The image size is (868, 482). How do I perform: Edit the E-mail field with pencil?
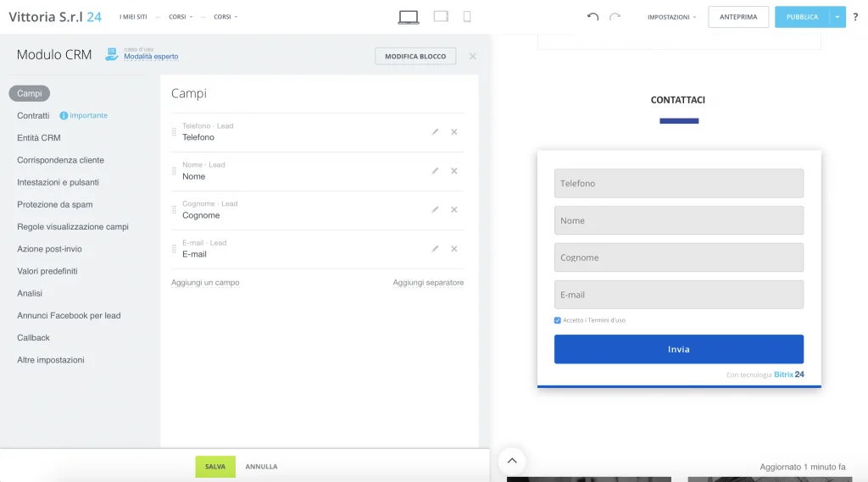(x=435, y=249)
